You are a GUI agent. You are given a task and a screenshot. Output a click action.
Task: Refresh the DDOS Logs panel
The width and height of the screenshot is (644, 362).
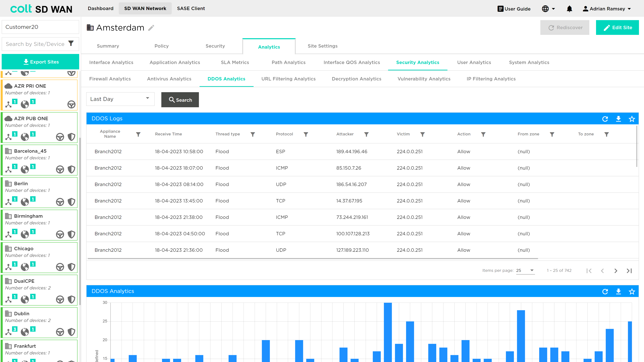[x=605, y=119]
